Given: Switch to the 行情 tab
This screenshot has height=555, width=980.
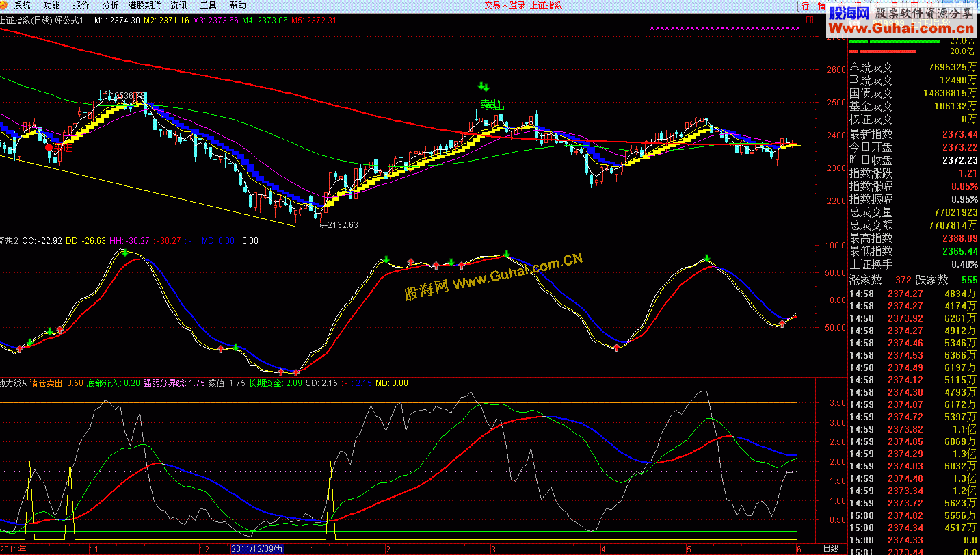Looking at the screenshot, I should (x=812, y=5).
